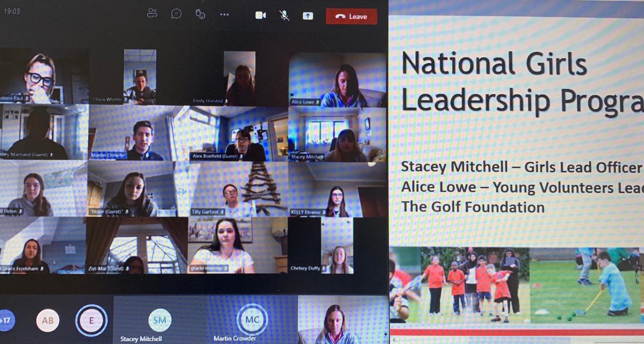Click the MC avatar for Martin Crowder
Image resolution: width=644 pixels, height=344 pixels.
click(x=252, y=319)
